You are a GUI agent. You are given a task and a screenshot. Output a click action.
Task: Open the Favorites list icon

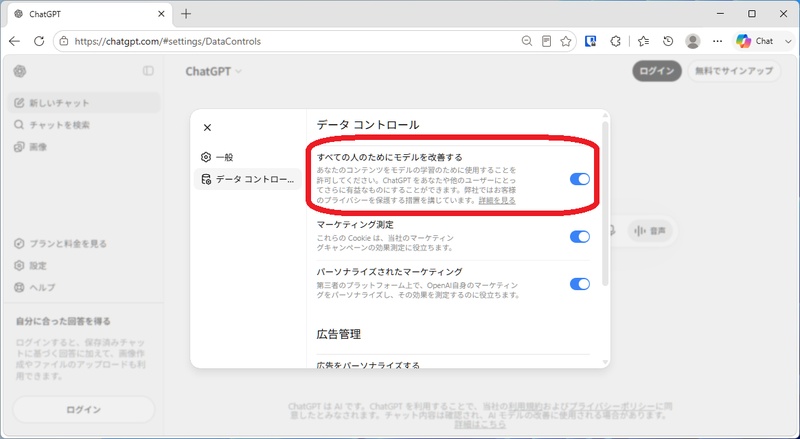[x=643, y=41]
